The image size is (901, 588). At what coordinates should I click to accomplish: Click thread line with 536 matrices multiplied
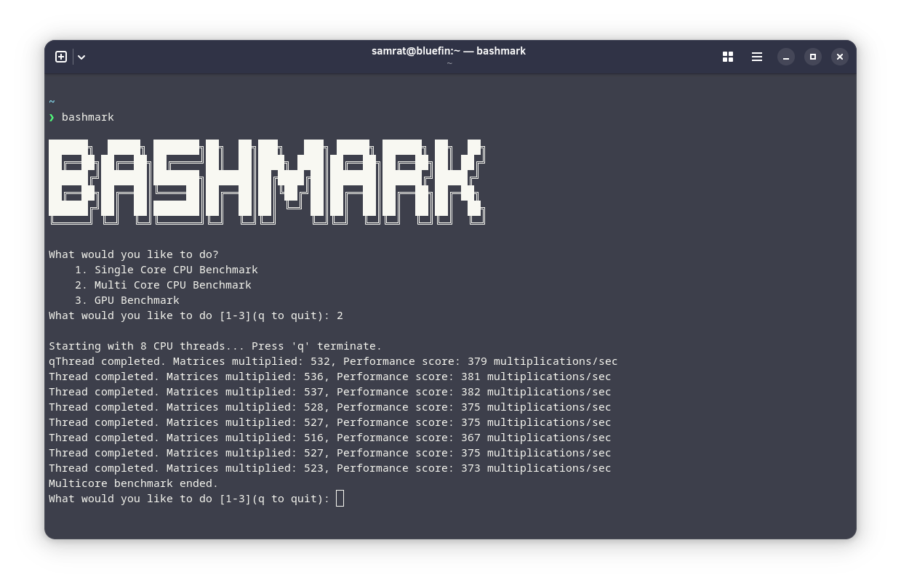330,376
